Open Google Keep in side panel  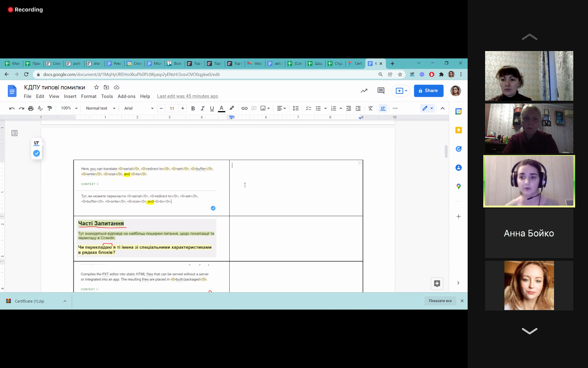[x=458, y=130]
